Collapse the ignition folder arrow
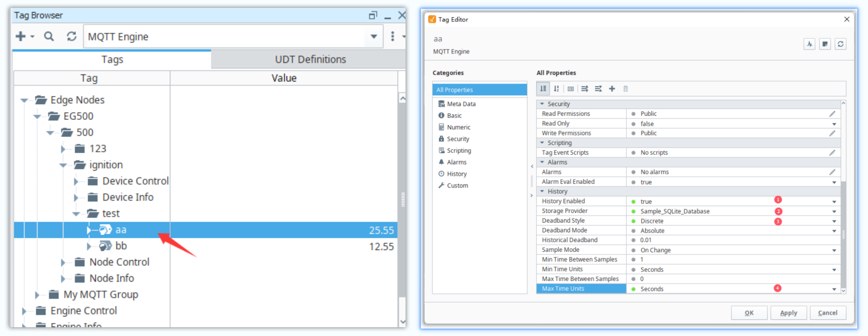868x336 pixels. pyautogui.click(x=63, y=165)
